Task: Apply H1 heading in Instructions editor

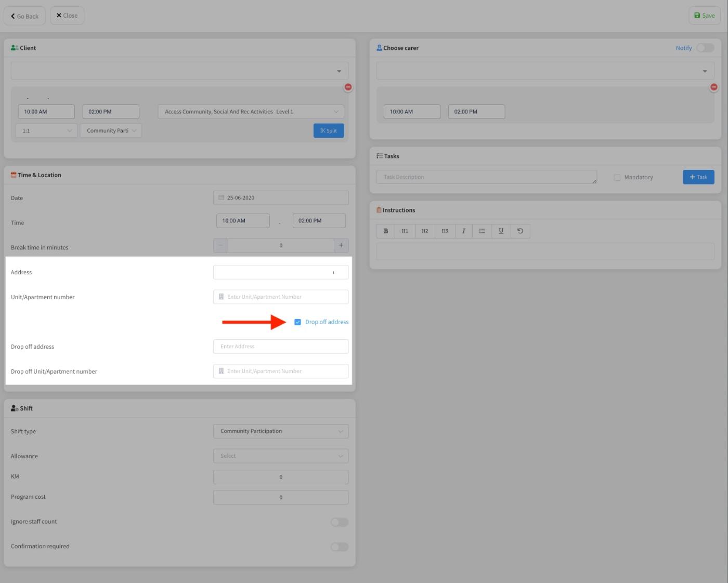Action: click(x=405, y=231)
